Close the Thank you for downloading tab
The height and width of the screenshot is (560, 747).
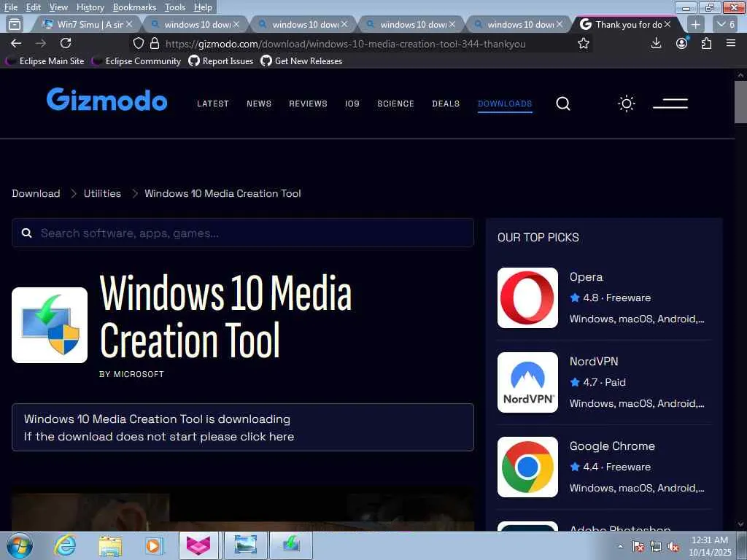[667, 24]
